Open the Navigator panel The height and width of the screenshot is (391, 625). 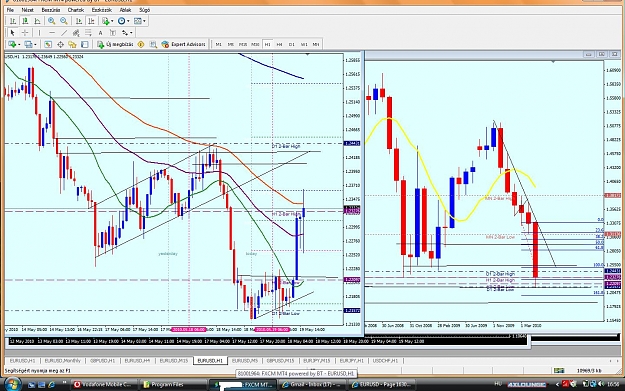72,44
